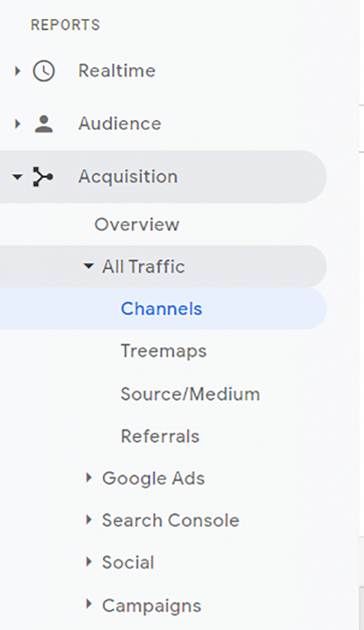Click the Realtime label

tap(117, 71)
